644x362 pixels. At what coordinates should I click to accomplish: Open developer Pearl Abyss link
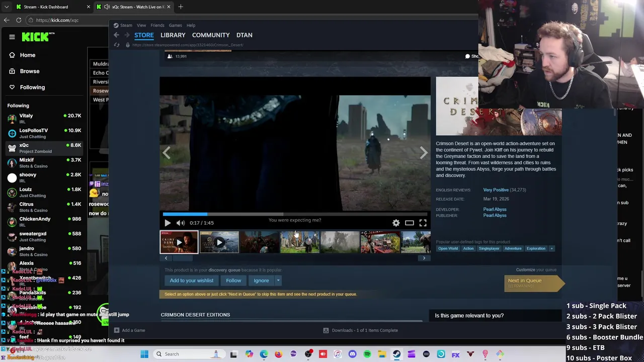click(x=495, y=209)
